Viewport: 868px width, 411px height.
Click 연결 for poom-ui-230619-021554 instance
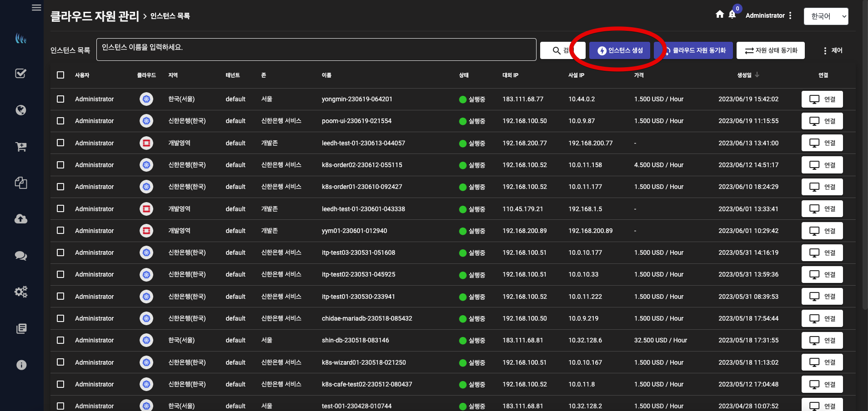tap(822, 121)
